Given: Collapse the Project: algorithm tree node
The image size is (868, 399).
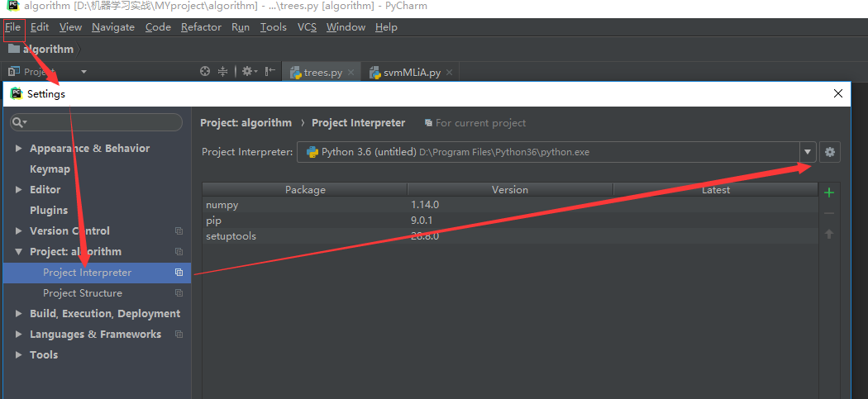Looking at the screenshot, I should tap(19, 252).
